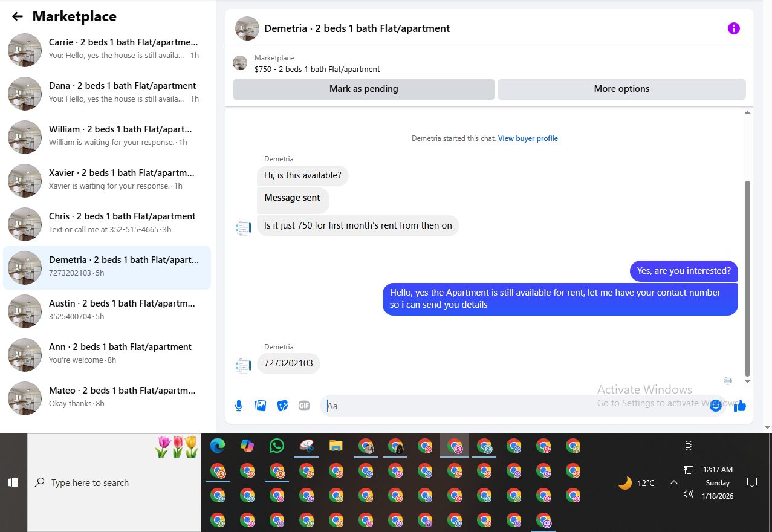Click the chat vertical scrollbar thumb
Viewport: 772px width, 532px height.
[x=747, y=278]
